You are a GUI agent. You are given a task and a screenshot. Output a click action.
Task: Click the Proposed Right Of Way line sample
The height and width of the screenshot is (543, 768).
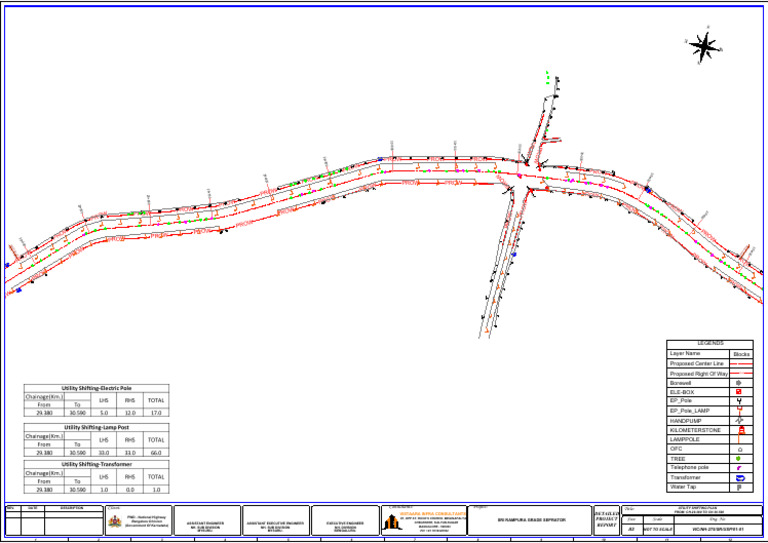[741, 374]
